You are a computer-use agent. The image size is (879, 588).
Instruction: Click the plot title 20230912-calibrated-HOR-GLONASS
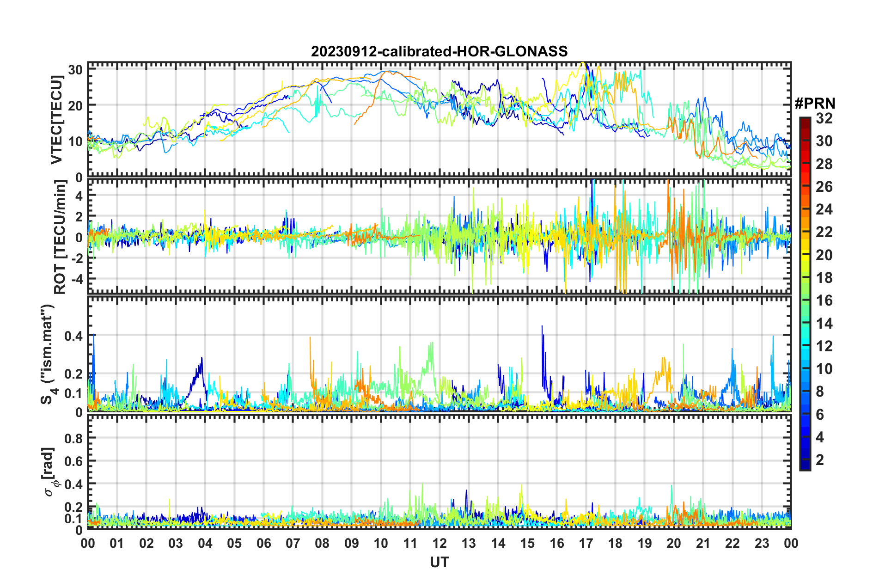click(x=439, y=51)
